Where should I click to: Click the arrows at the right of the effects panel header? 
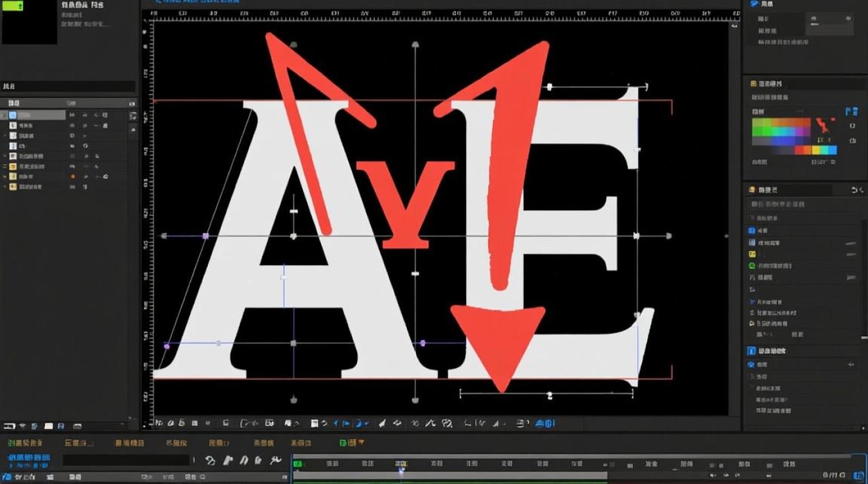tap(856, 190)
